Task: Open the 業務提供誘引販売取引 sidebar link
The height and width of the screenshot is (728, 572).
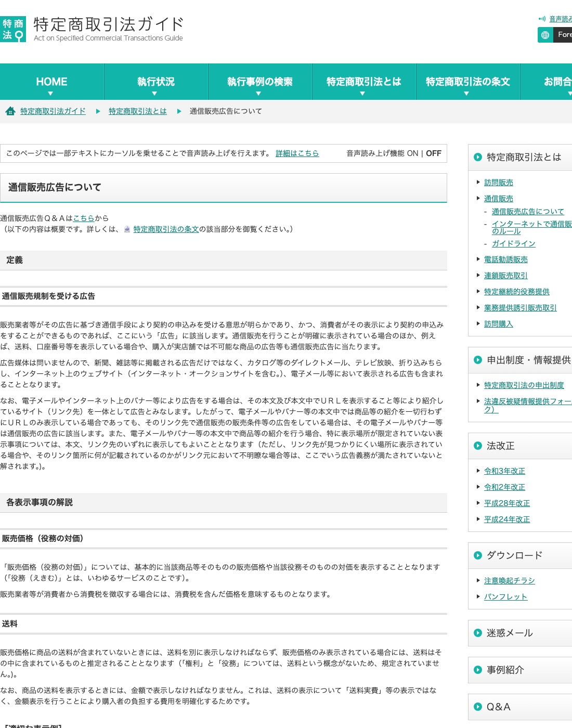Action: (521, 308)
